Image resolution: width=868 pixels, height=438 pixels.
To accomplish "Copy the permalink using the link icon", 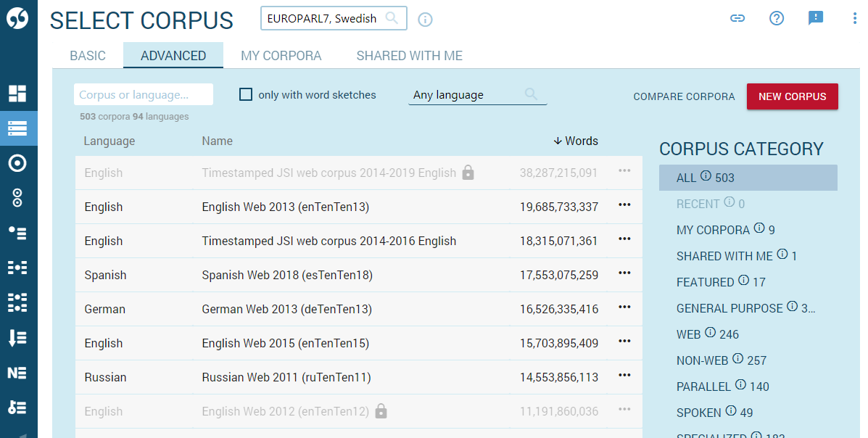I will point(737,19).
